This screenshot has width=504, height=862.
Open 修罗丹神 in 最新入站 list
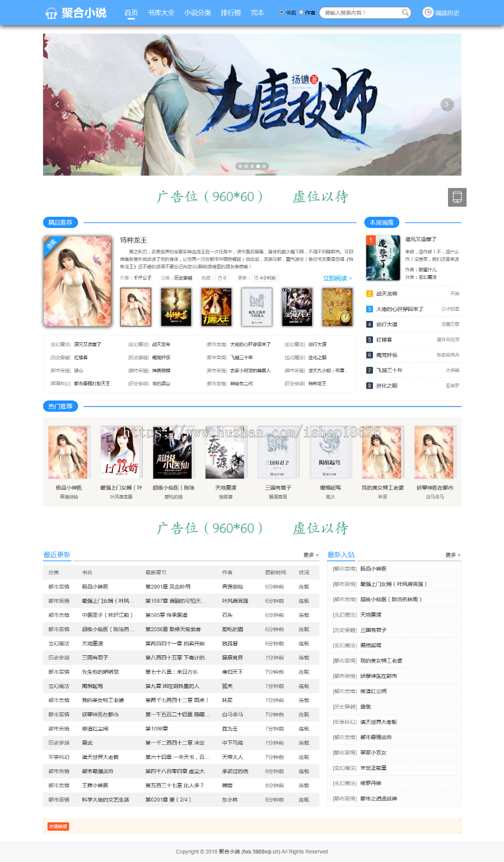(371, 784)
